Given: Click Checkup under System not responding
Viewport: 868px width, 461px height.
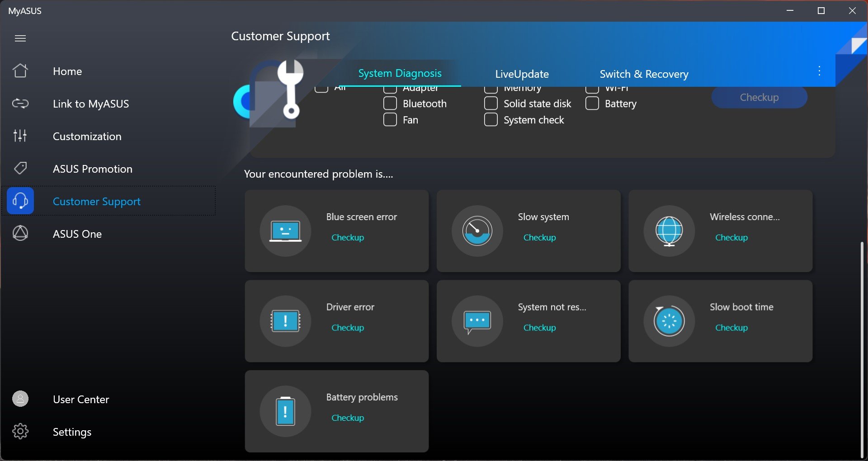Looking at the screenshot, I should (539, 327).
